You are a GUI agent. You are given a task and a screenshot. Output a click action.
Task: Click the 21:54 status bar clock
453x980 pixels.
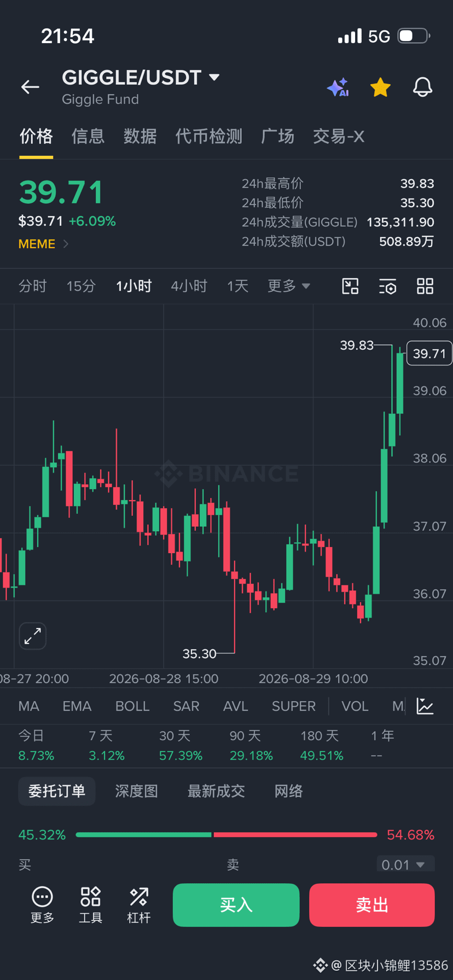[68, 36]
